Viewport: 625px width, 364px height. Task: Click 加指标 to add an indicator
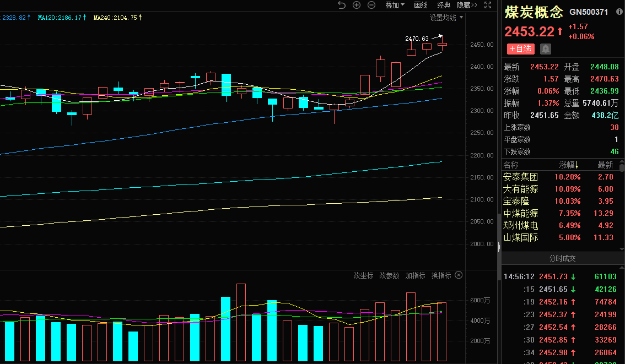point(415,275)
